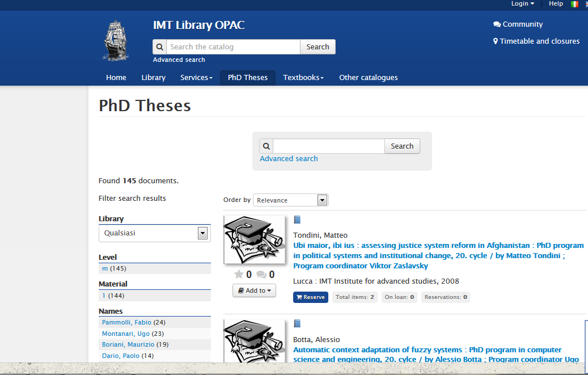
Task: Click the On loan: 0 badge
Action: point(399,297)
